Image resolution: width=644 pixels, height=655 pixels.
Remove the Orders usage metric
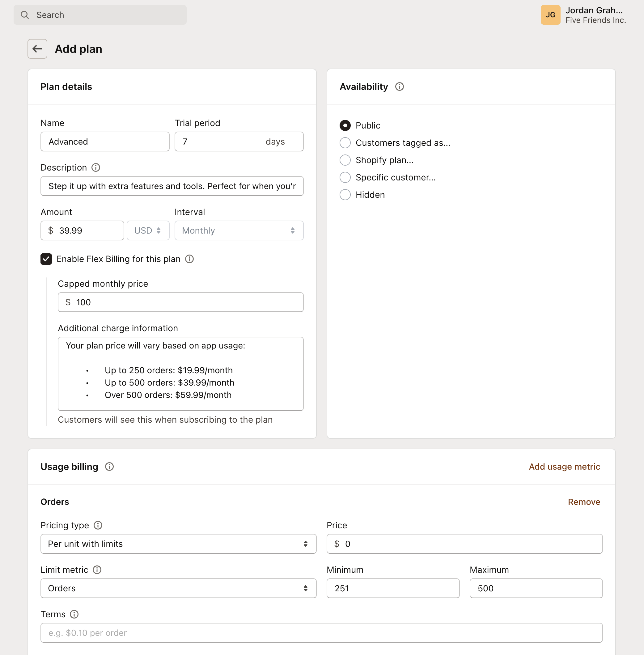tap(584, 502)
